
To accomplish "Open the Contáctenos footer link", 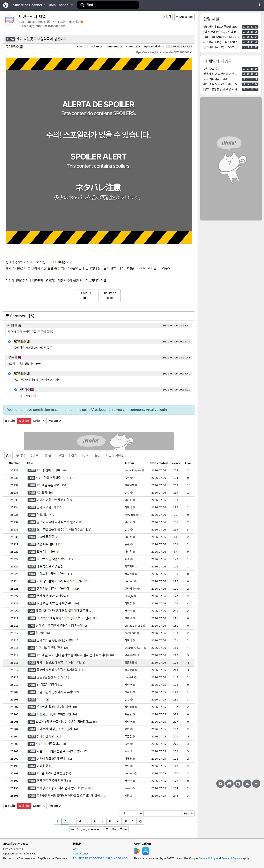I will pos(81,853).
